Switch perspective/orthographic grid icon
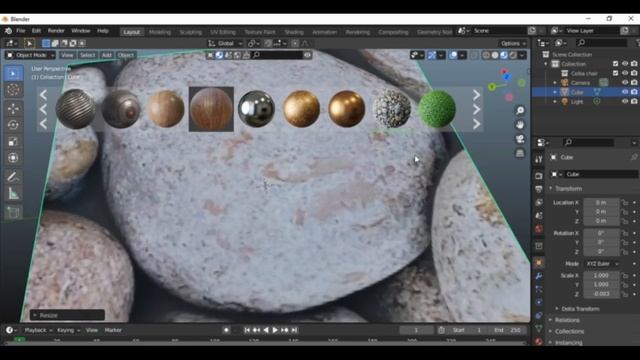 pos(520,153)
